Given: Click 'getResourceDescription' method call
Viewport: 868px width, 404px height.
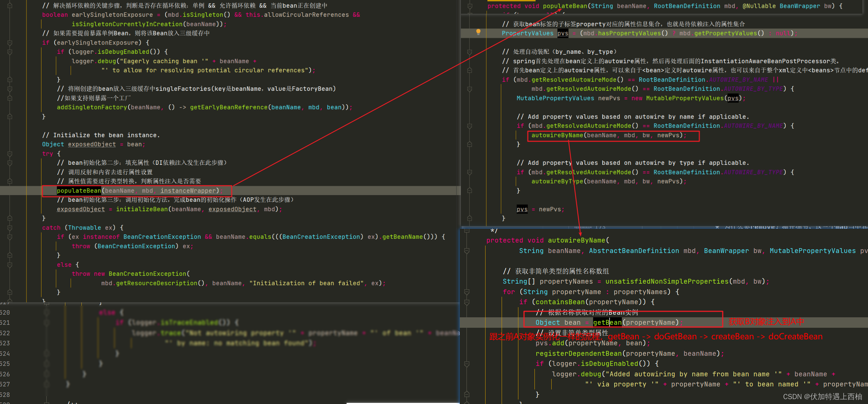Looking at the screenshot, I should [156, 283].
